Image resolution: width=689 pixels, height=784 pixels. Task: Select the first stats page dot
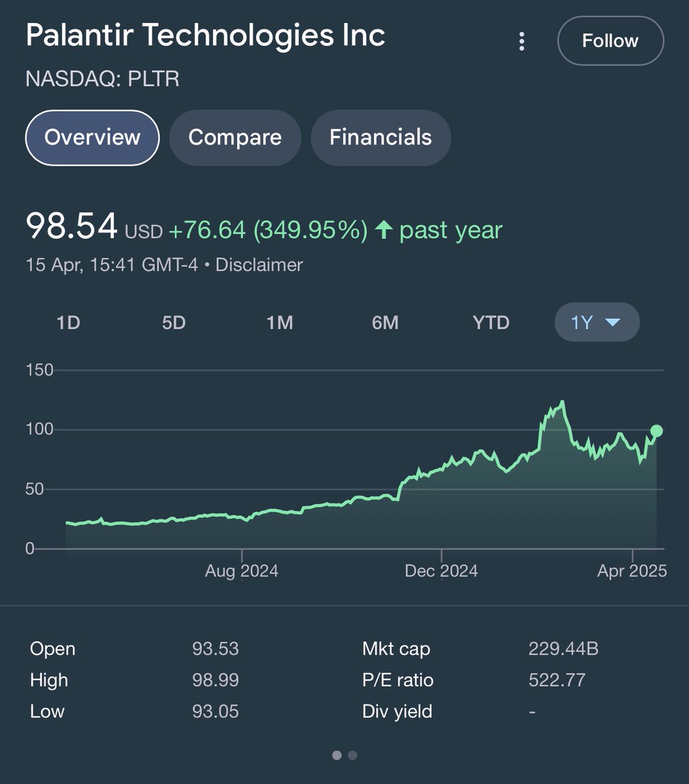click(x=337, y=755)
